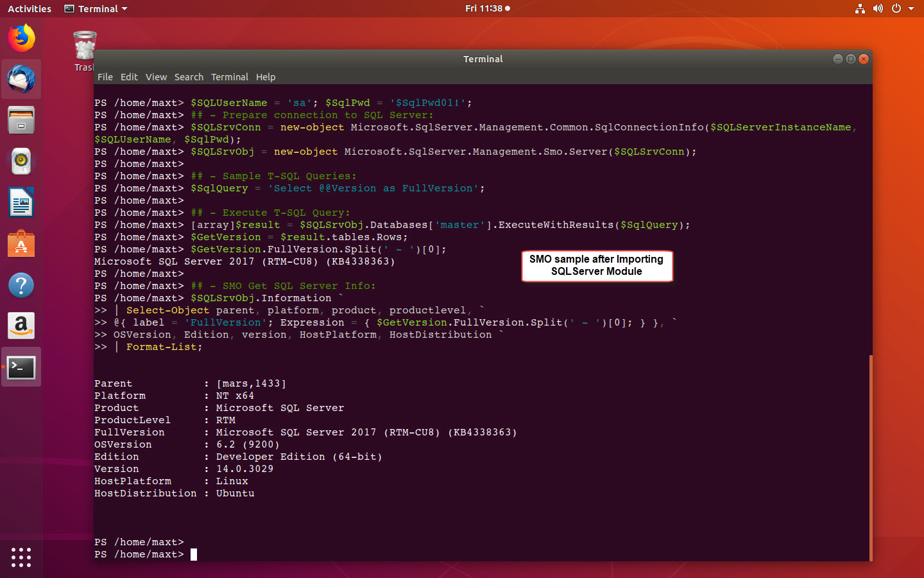
Task: Click the cursor at the last PS prompt
Action: (x=194, y=554)
